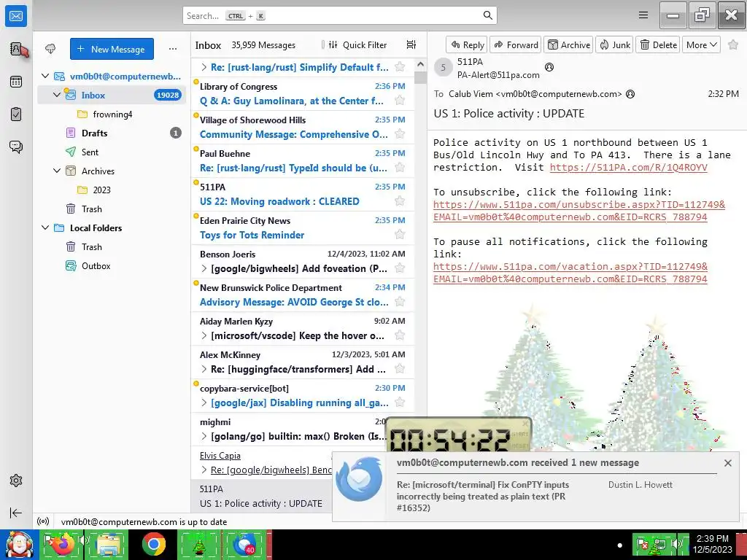The image size is (747, 560).
Task: Expand the google/bigwheels Add foveation thread
Action: [204, 268]
